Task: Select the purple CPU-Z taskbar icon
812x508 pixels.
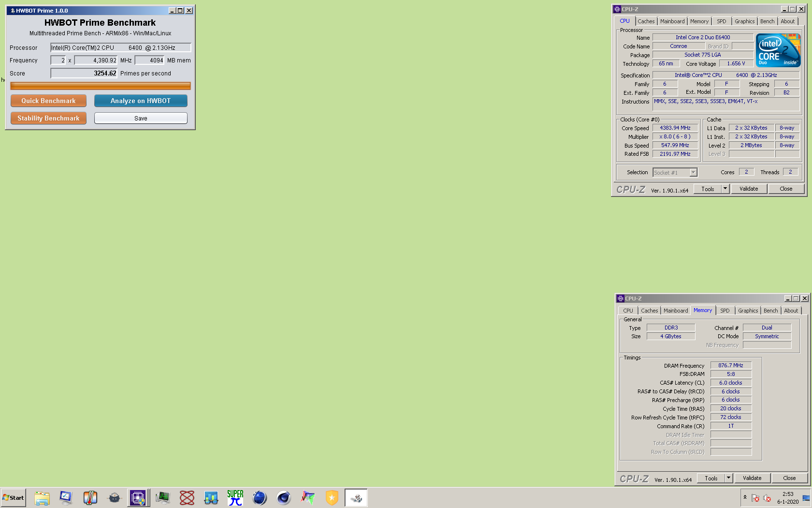Action: [138, 498]
